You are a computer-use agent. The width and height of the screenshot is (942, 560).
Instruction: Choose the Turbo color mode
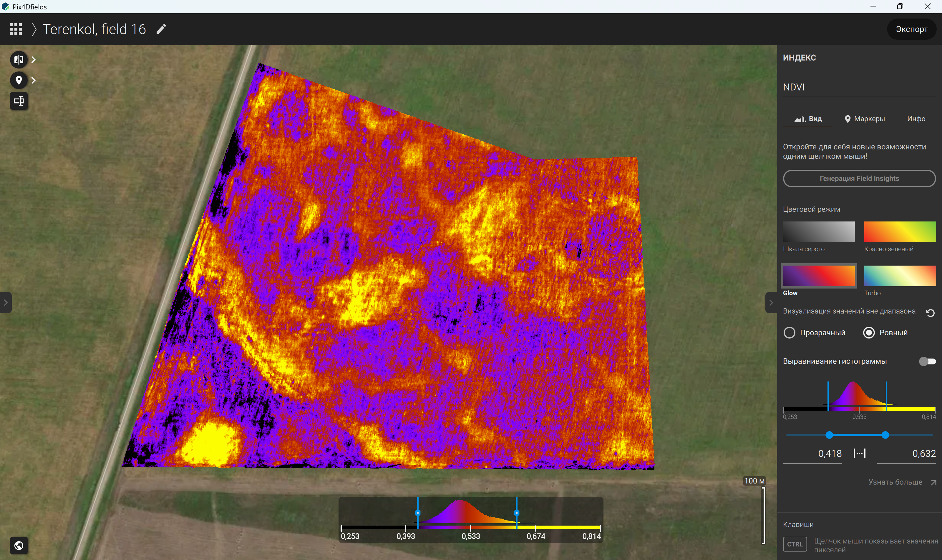900,276
